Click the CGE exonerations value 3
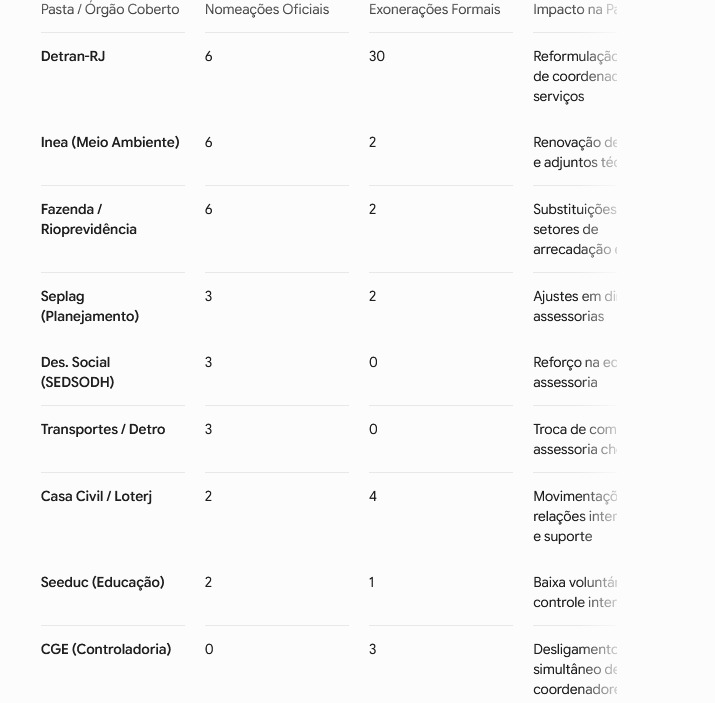 [373, 649]
